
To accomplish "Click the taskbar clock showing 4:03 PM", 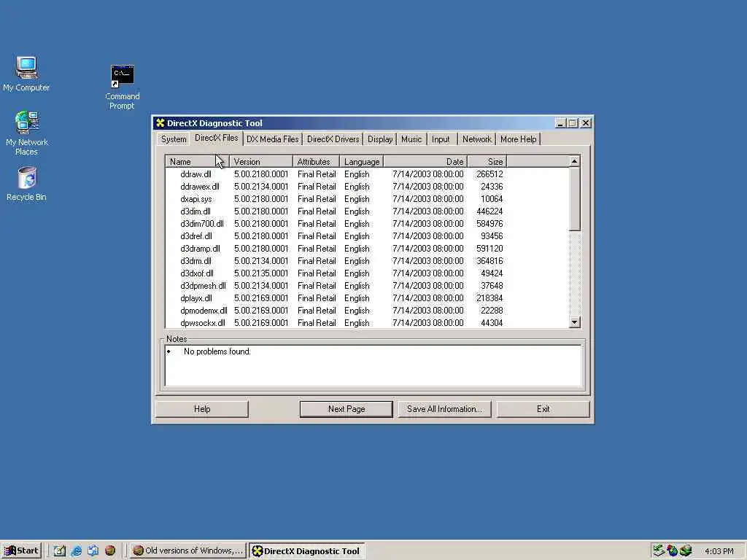I will pos(719,551).
